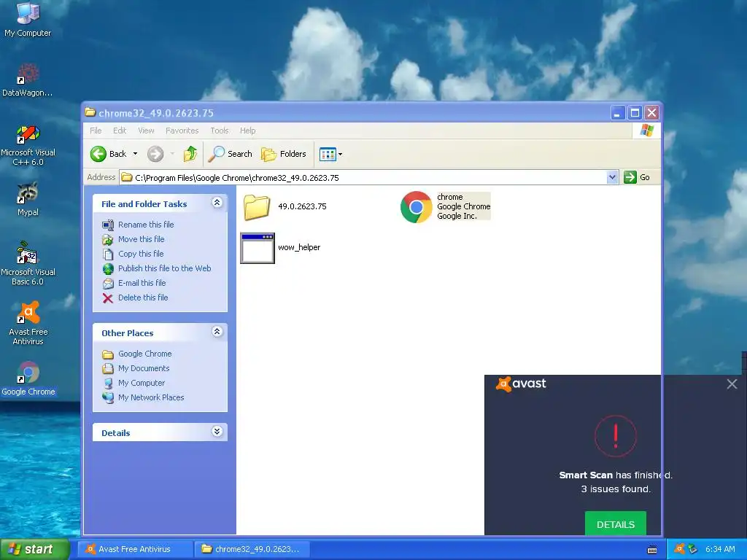Open the View menu
This screenshot has height=560, width=747.
[146, 131]
